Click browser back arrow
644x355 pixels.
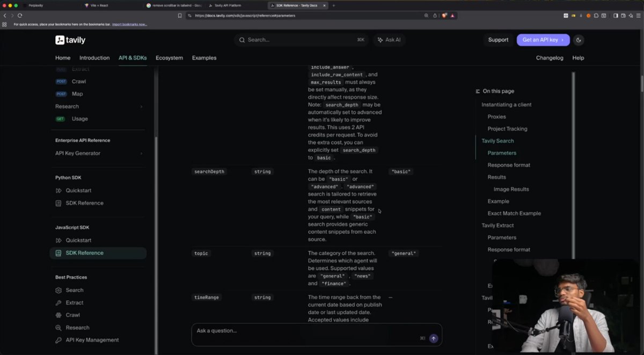click(x=5, y=16)
